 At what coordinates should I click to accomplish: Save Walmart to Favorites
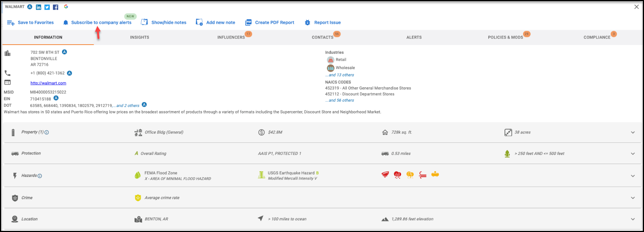30,23
